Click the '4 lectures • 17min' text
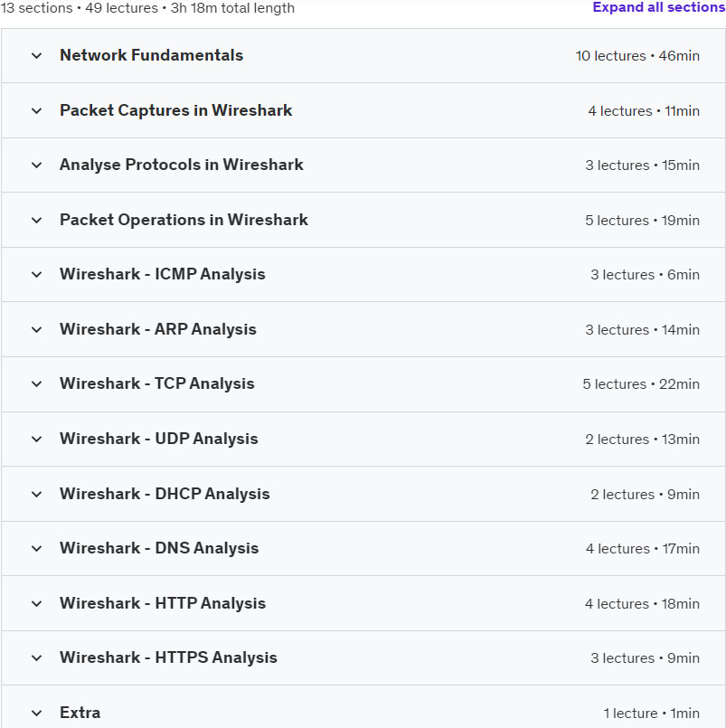 pyautogui.click(x=643, y=548)
